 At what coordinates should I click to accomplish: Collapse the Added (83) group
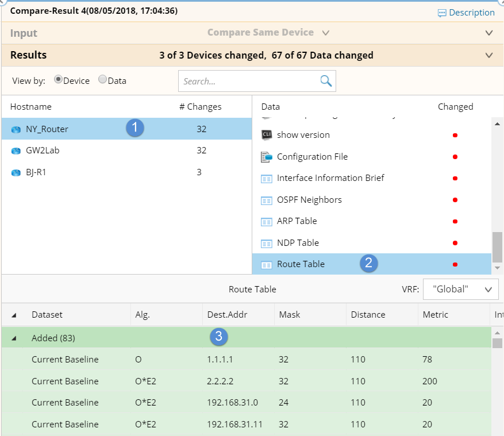[14, 338]
